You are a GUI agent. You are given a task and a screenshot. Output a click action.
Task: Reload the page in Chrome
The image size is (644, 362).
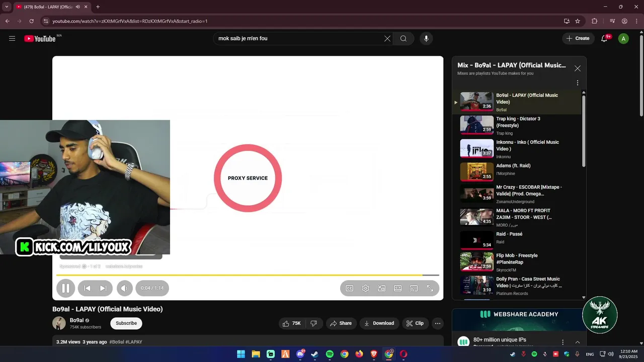point(31,21)
